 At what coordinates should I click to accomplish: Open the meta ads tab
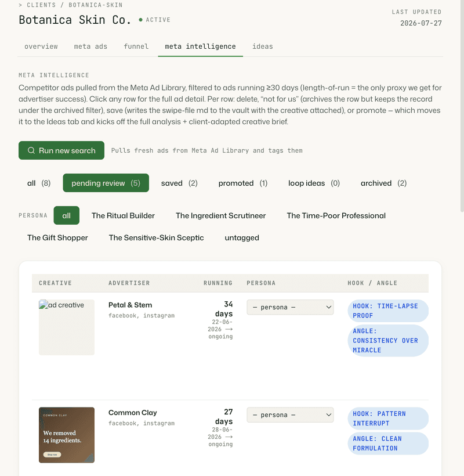coord(90,46)
